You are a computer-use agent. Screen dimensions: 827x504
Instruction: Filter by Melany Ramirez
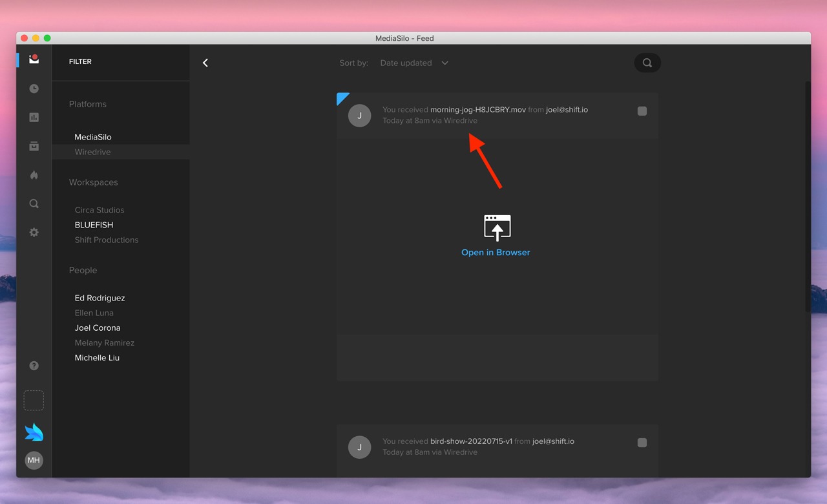(x=105, y=342)
